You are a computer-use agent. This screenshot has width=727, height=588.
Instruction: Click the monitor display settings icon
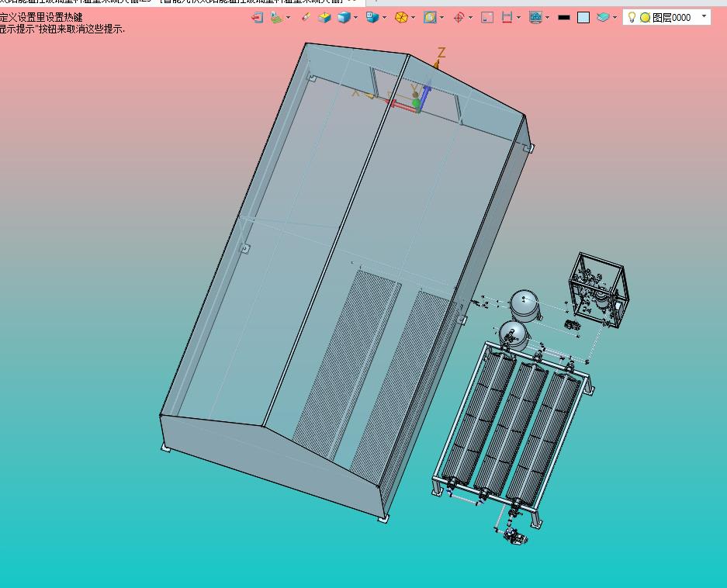[535, 18]
